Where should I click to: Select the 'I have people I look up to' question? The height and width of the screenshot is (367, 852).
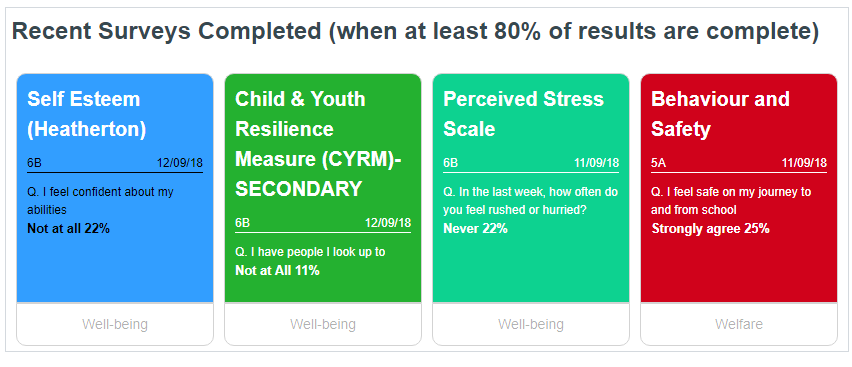click(310, 252)
